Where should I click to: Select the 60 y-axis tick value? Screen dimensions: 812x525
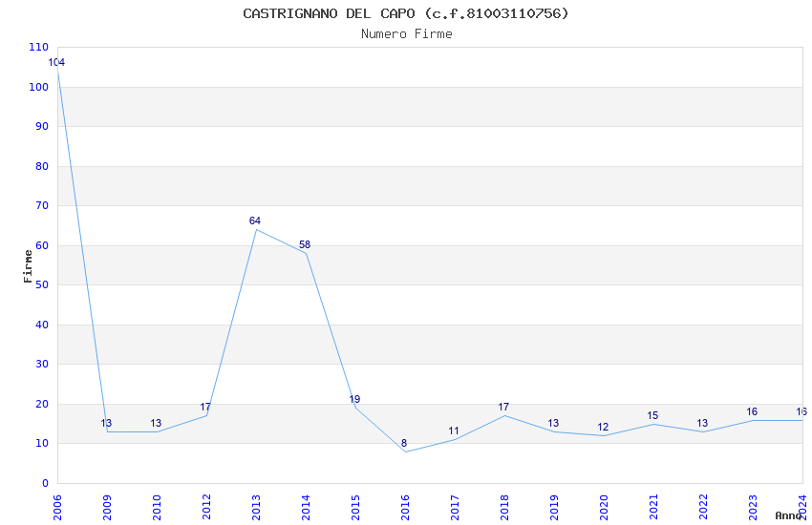coord(42,245)
